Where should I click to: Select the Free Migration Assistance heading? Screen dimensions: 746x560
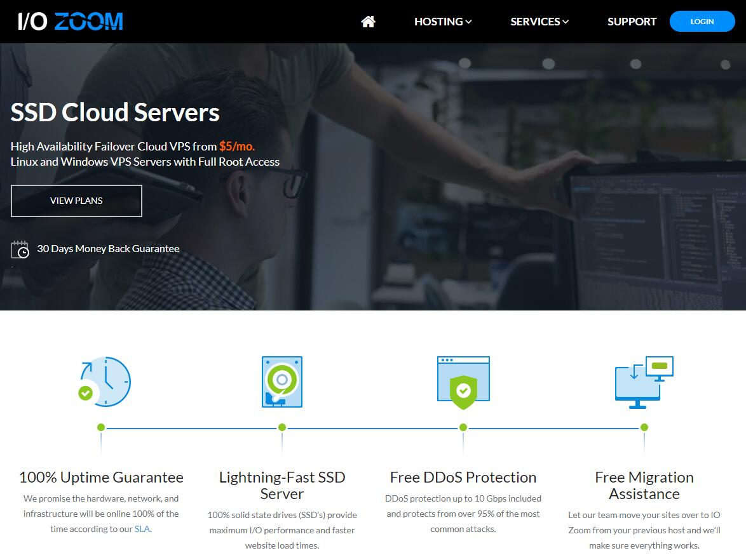[644, 486]
